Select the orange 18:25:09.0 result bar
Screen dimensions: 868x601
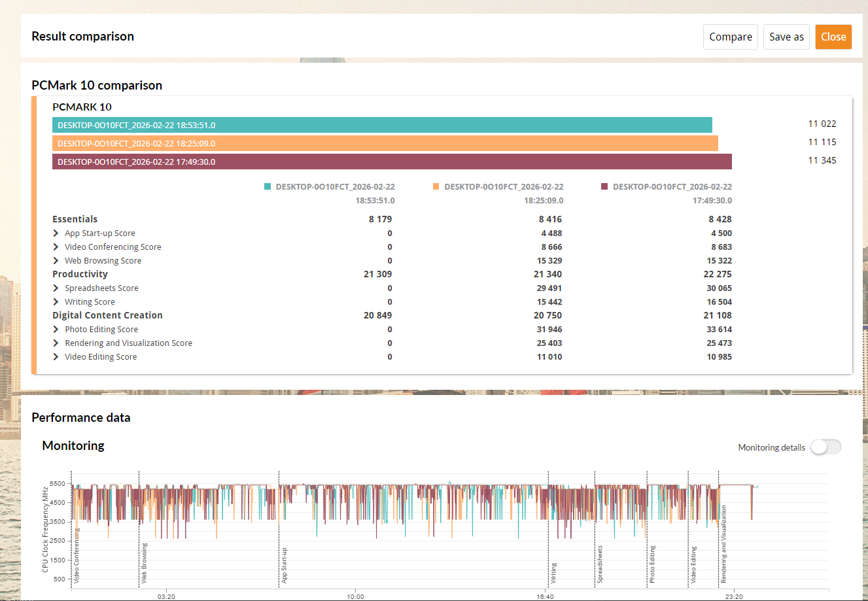[385, 143]
